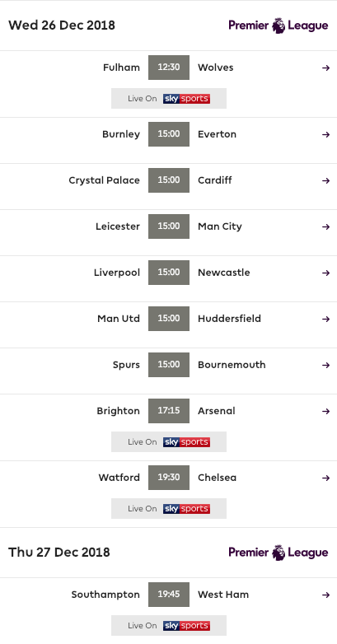Select the Chelsea team name

(217, 478)
